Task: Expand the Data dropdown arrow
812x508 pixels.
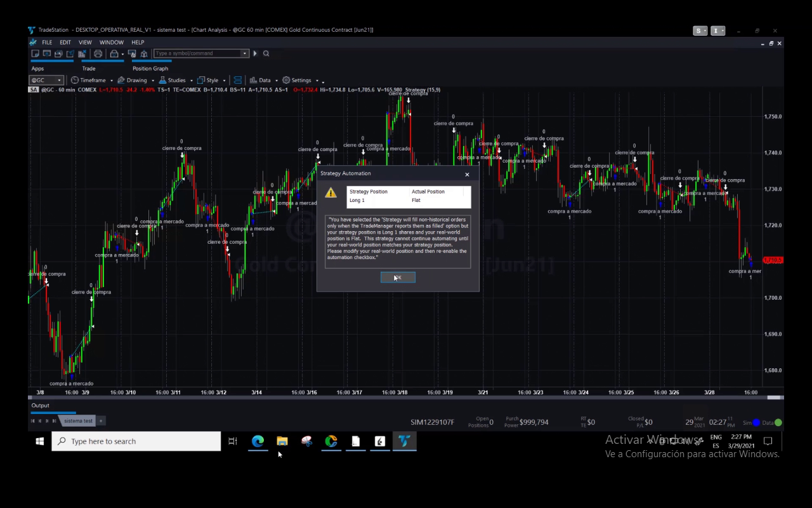Action: [x=277, y=81]
